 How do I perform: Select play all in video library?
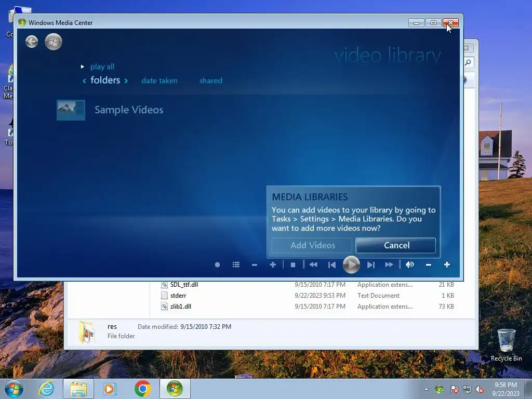[102, 67]
